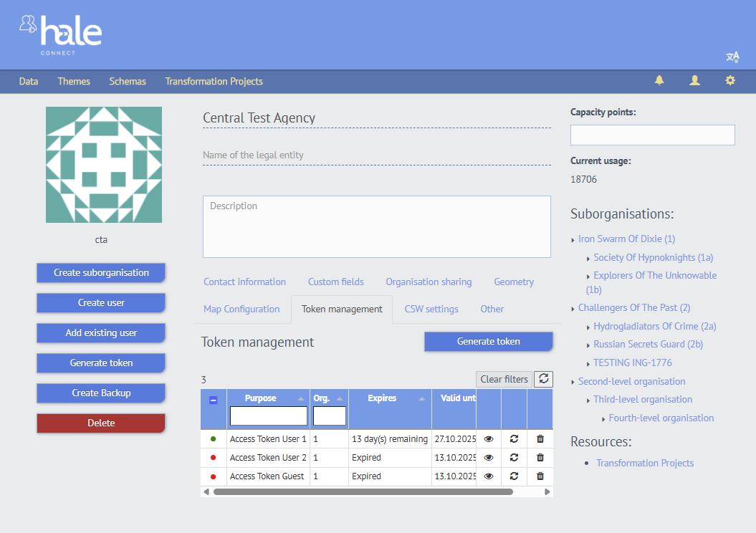
Task: Reveal Access Token User 1 value
Action: pyautogui.click(x=489, y=438)
